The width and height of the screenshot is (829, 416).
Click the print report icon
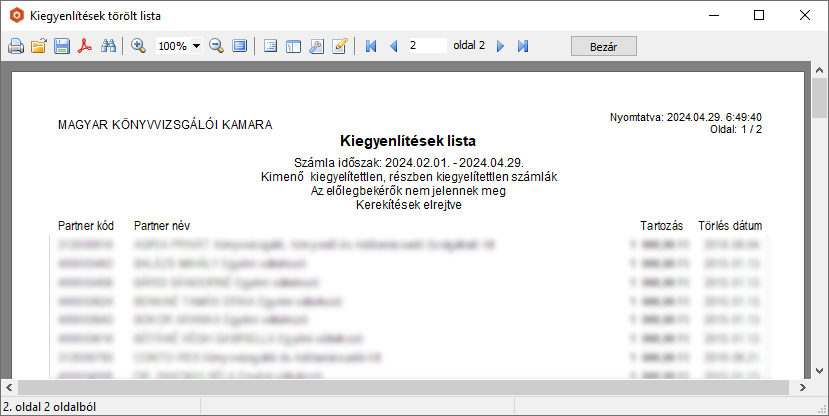[x=16, y=47]
